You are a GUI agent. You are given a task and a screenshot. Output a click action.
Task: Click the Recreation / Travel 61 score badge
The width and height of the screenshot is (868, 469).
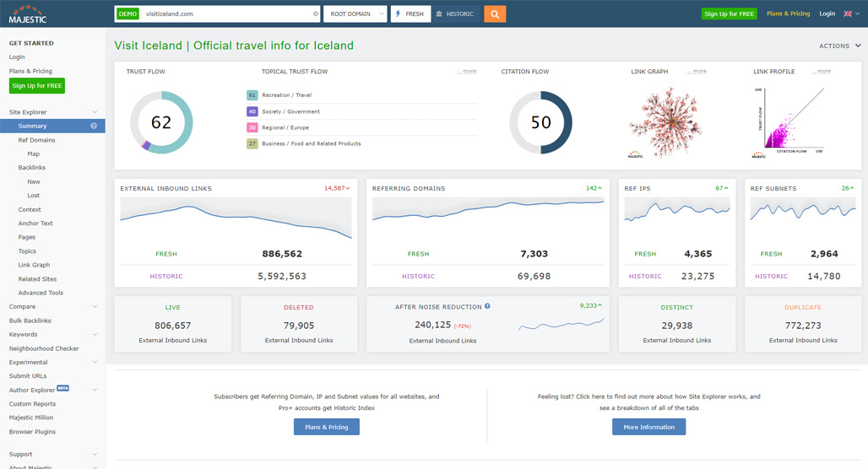pos(252,95)
